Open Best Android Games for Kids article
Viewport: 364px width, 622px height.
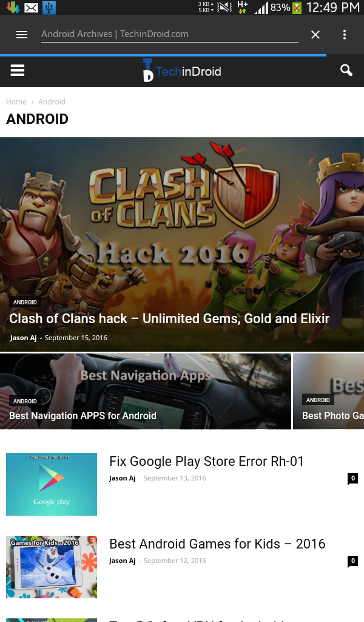217,544
